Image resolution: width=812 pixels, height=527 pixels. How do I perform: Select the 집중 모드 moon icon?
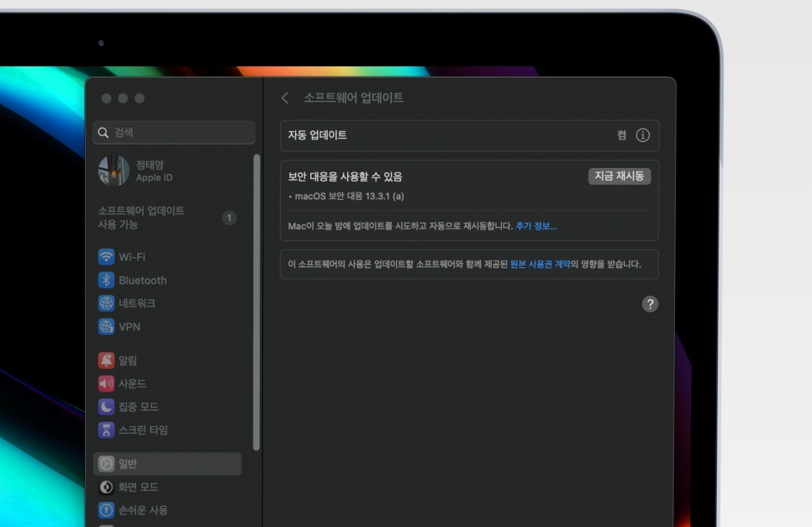(x=106, y=407)
